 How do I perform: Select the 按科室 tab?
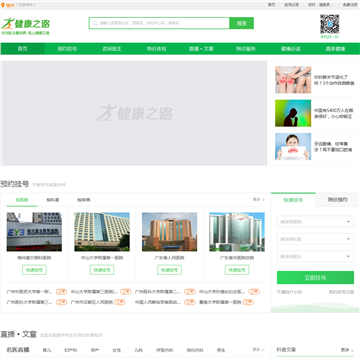(x=53, y=200)
